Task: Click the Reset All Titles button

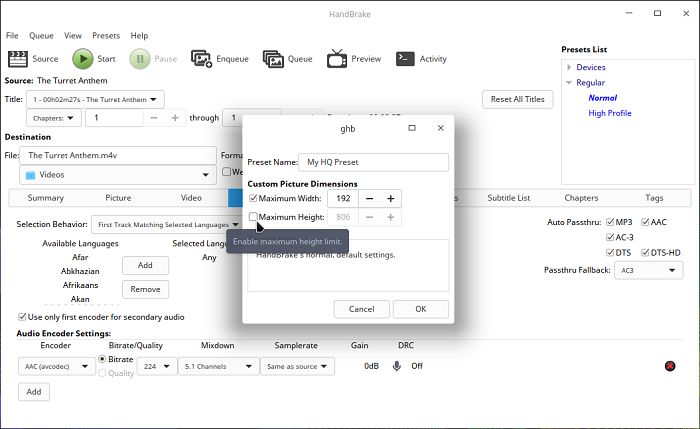Action: tap(517, 99)
